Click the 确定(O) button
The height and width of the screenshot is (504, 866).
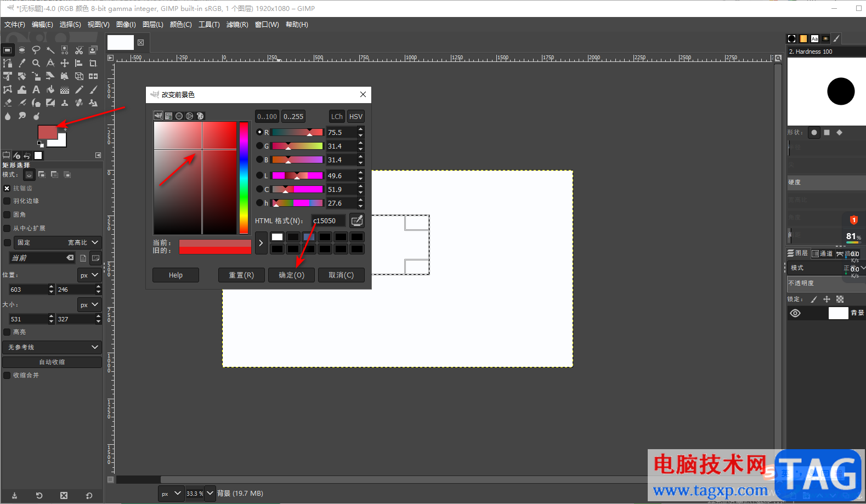291,275
